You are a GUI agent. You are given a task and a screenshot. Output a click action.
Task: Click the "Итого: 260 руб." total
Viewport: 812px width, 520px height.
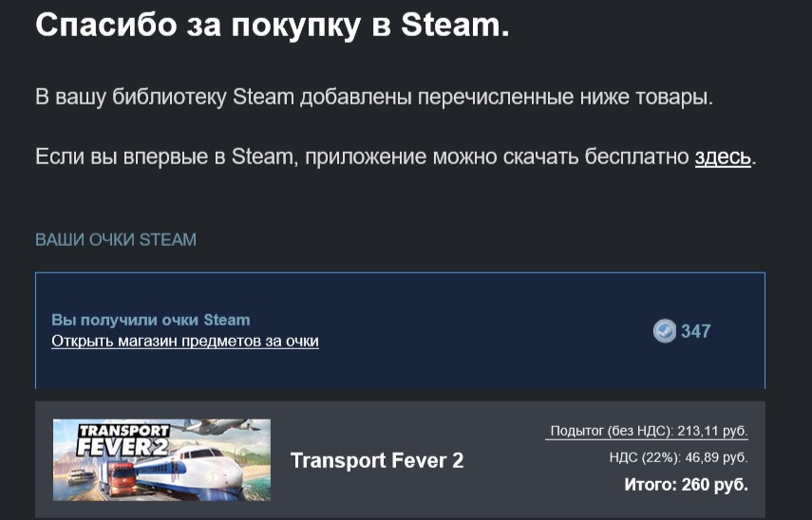coord(686,484)
